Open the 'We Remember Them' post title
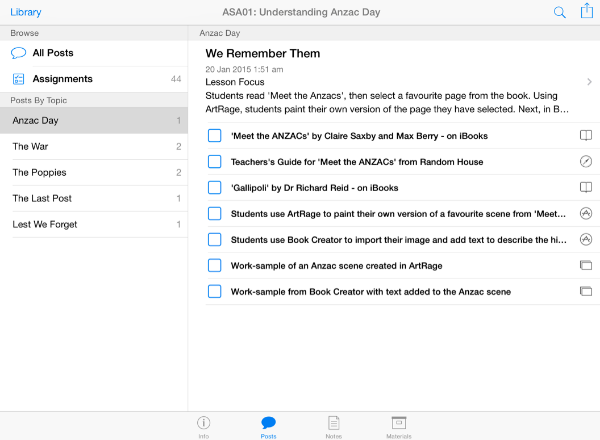Screen dimensions: 600x440 (x=262, y=54)
